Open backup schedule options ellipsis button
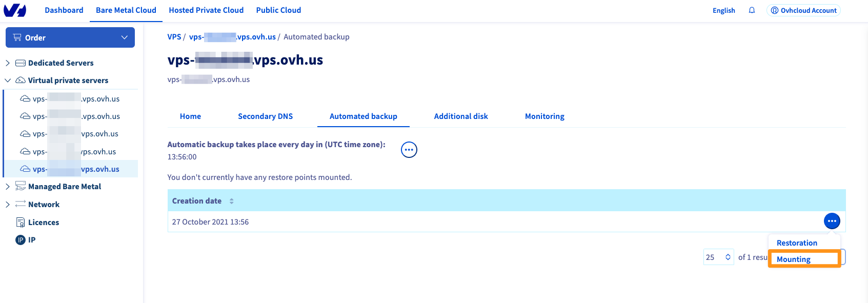This screenshot has width=868, height=303. point(409,150)
